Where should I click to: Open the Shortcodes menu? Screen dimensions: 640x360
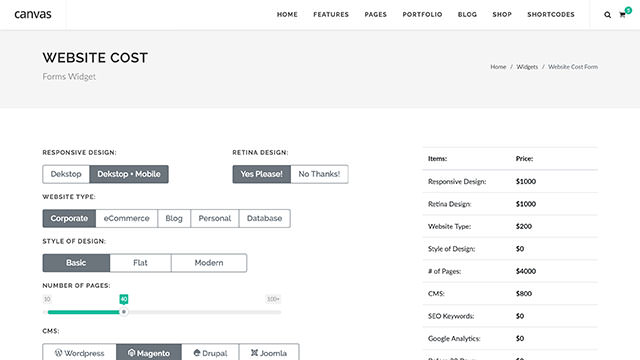[x=551, y=15]
